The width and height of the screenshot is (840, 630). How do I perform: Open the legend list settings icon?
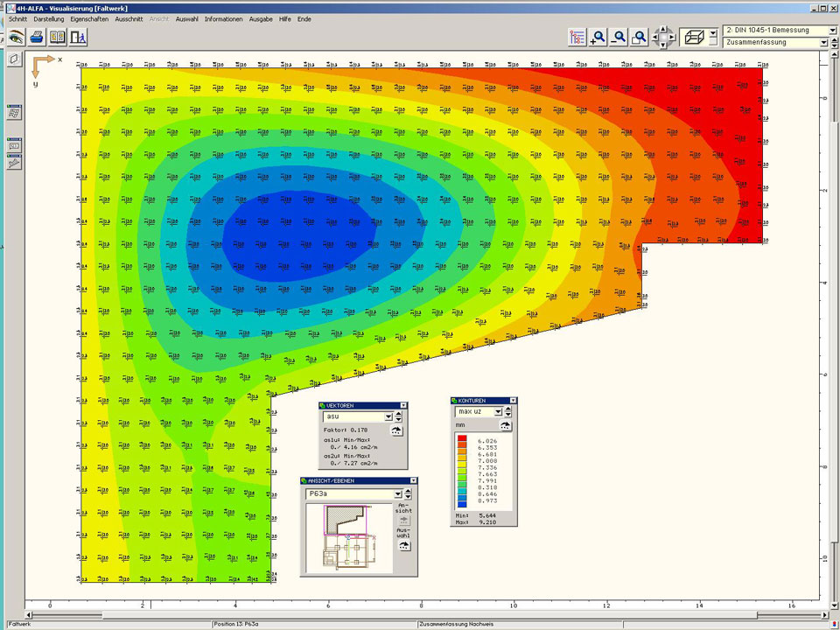(x=577, y=37)
